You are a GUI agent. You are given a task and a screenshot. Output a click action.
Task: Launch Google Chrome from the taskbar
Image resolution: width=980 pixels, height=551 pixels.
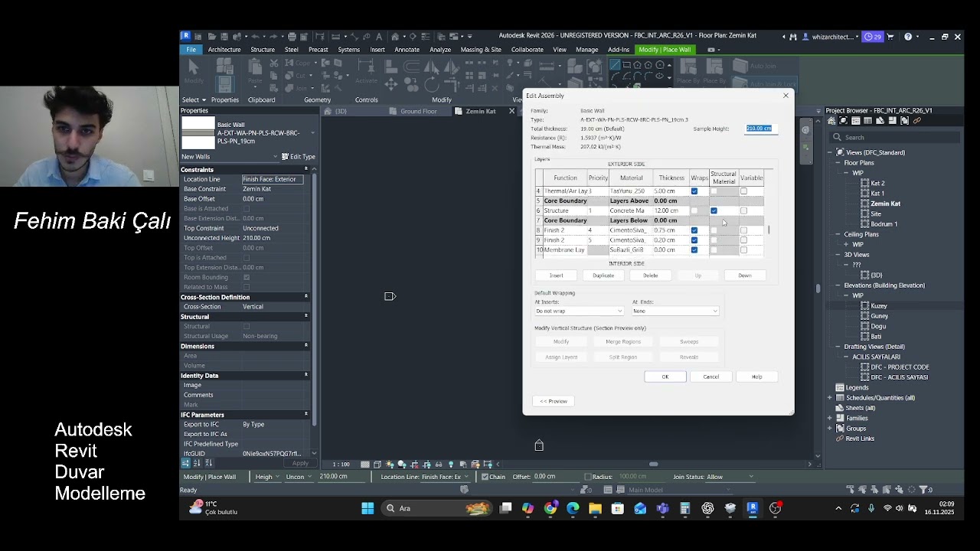coord(550,508)
